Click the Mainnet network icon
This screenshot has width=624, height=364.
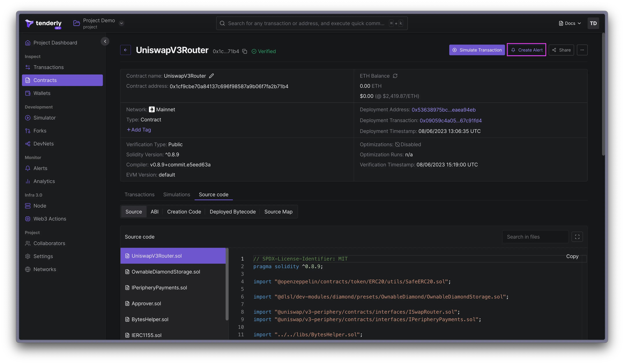[x=152, y=109]
